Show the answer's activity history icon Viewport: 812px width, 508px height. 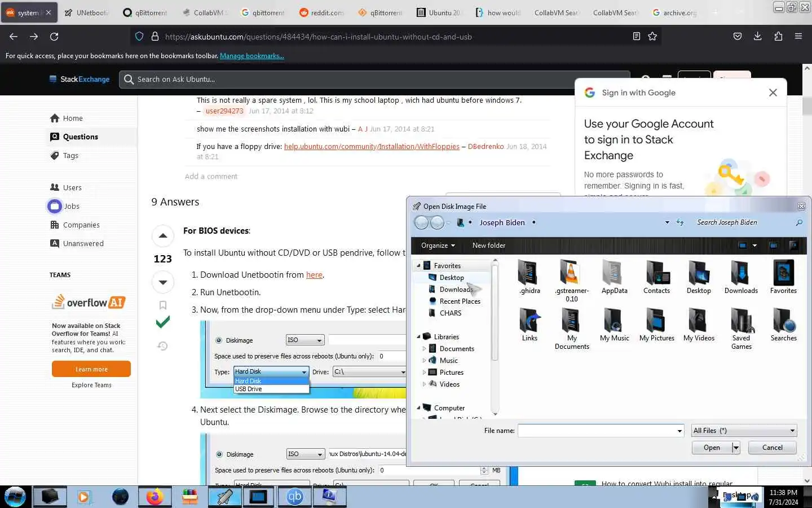pyautogui.click(x=163, y=346)
